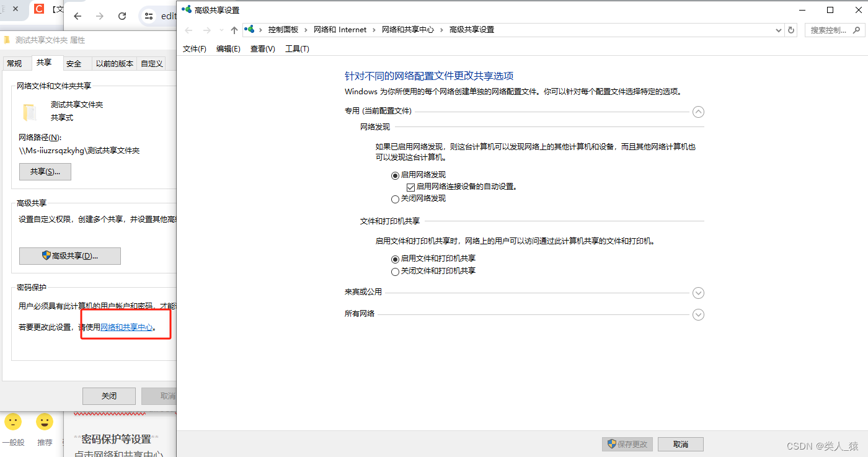Click shield icon on 高级共享 button
This screenshot has height=457, width=868.
46,255
